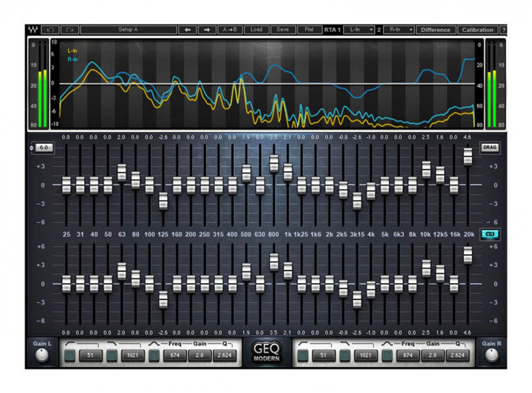532x393 pixels.
Task: Click the Load button
Action: pyautogui.click(x=256, y=30)
